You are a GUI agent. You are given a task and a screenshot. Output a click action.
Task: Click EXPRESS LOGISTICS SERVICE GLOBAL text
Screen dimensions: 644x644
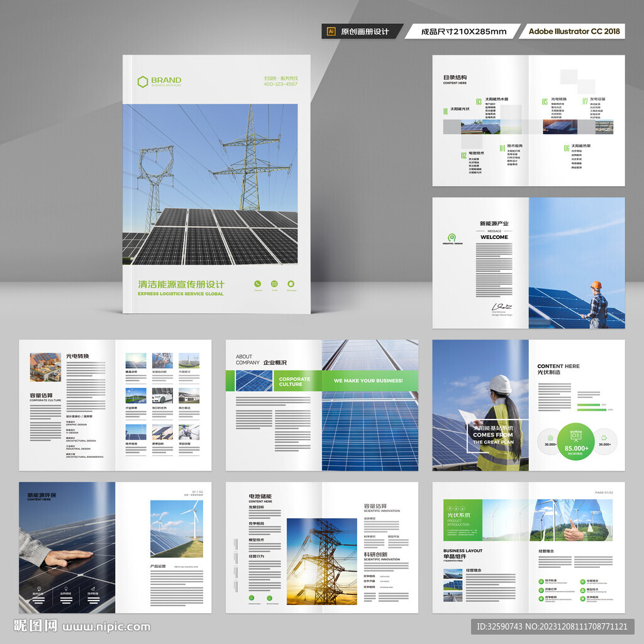pos(180,294)
